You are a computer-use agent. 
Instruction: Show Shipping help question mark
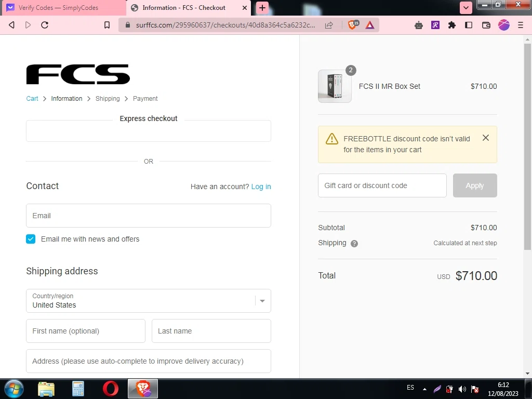(354, 244)
